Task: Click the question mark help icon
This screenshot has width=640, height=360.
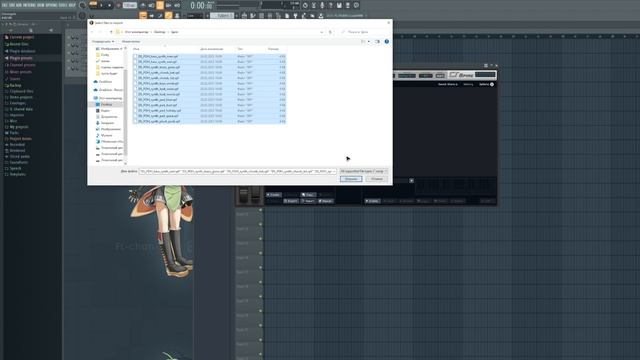Action: [x=331, y=5]
